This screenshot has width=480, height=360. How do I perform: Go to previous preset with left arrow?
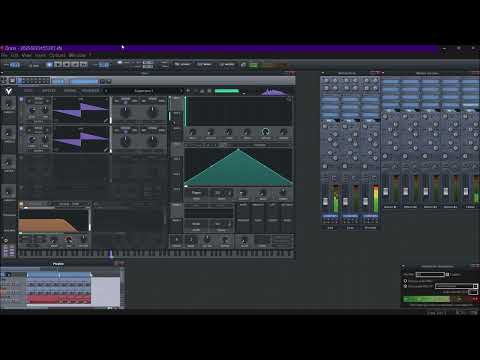[x=106, y=91]
